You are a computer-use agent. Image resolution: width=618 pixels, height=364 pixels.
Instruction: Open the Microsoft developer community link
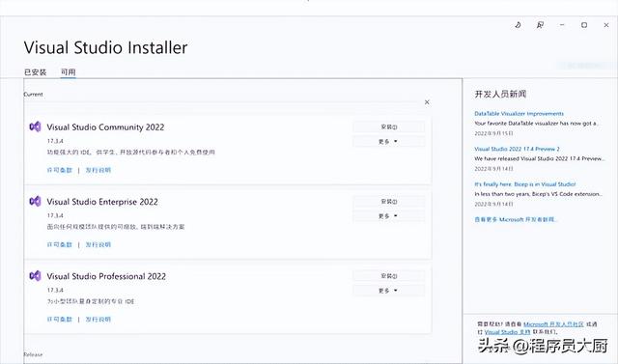click(x=553, y=323)
